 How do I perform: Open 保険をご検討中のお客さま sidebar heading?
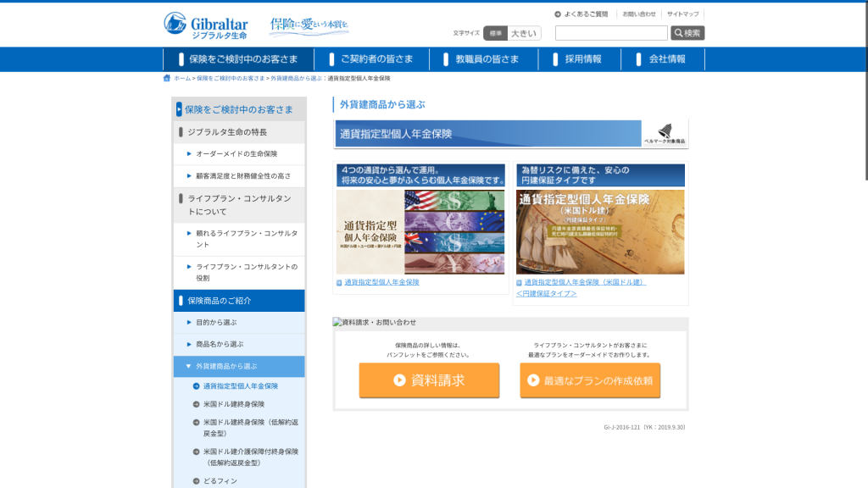[x=239, y=109]
